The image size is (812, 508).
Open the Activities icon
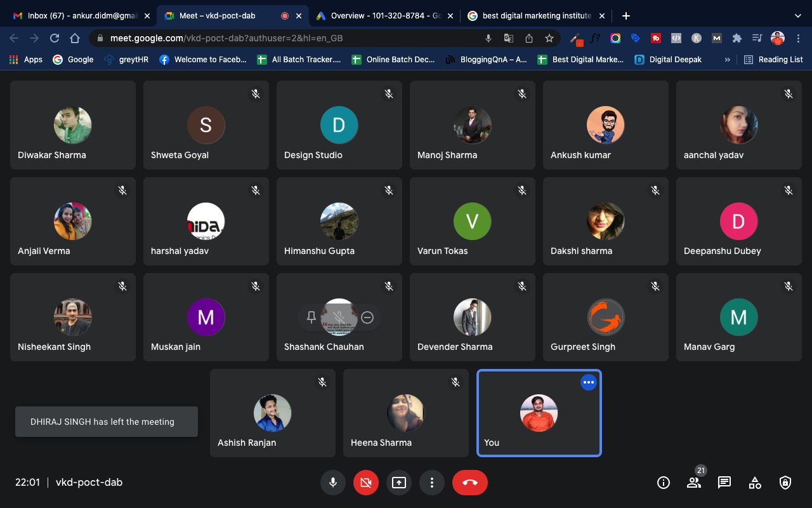point(755,483)
